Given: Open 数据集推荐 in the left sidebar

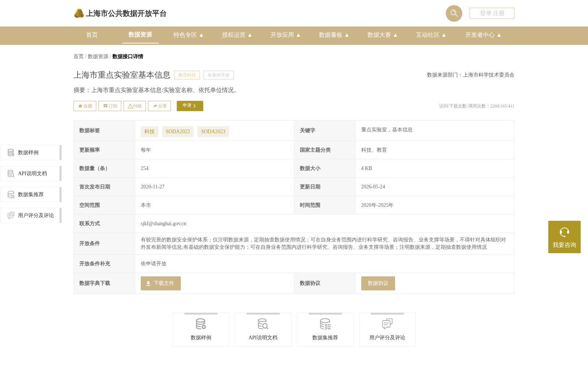Looking at the screenshot, I should point(31,195).
